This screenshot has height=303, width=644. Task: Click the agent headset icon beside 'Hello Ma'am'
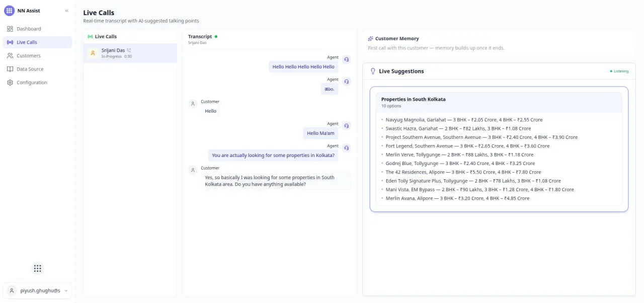(347, 126)
